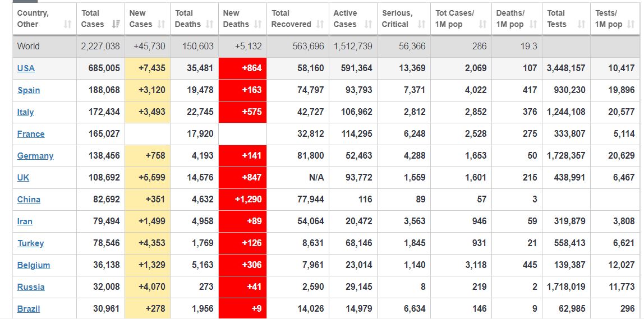Click sort arrows beside New Deaths

point(258,24)
